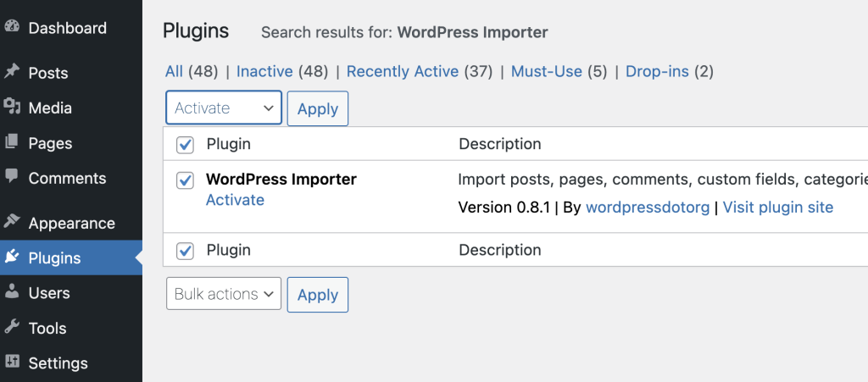This screenshot has width=868, height=382.
Task: Click the Plugins plug icon
Action: (x=12, y=257)
